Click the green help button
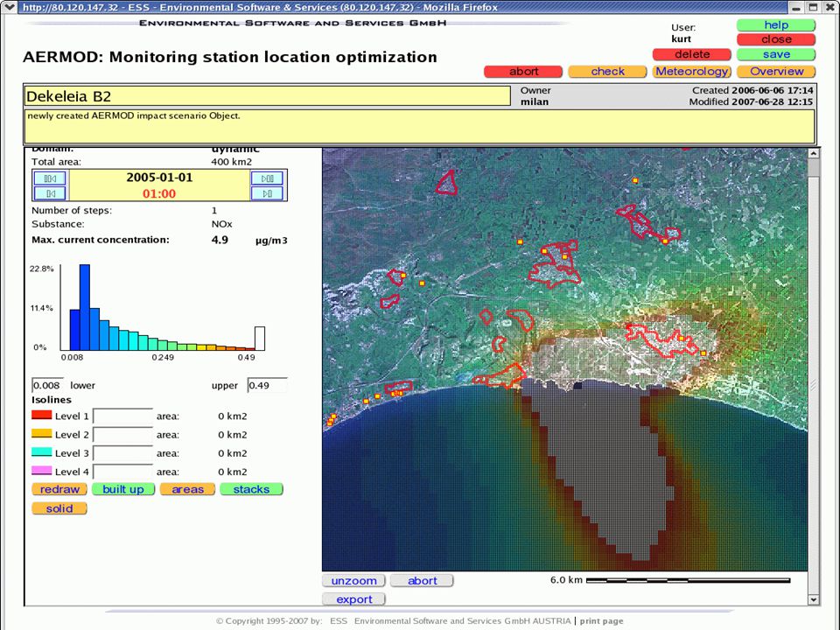This screenshot has width=840, height=630. point(776,24)
